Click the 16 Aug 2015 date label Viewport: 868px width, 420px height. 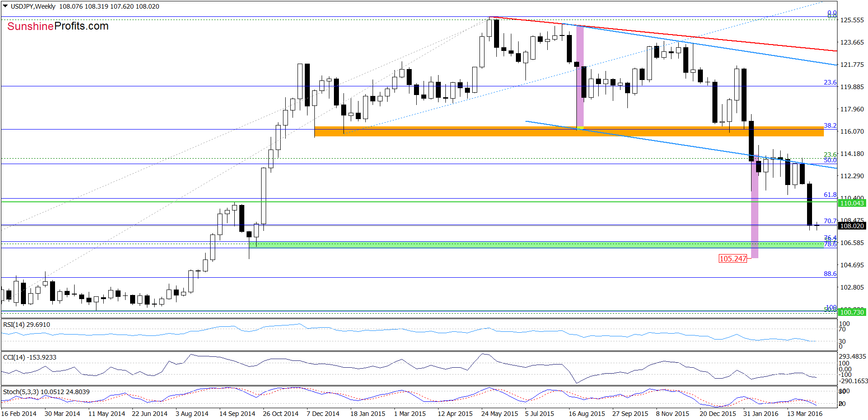[x=587, y=414]
